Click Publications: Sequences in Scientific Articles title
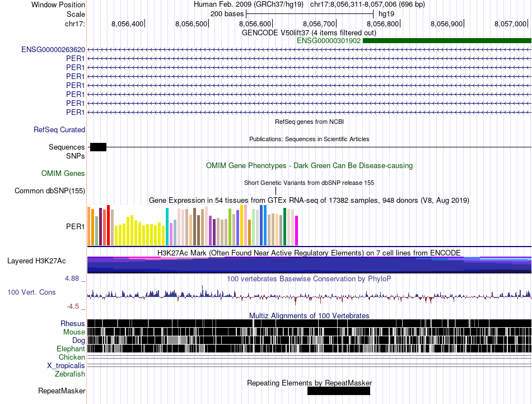The image size is (532, 404). pyautogui.click(x=309, y=139)
